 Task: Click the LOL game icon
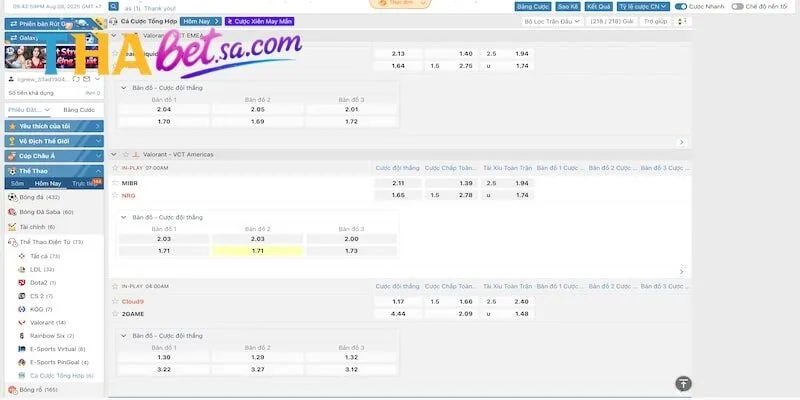pos(22,270)
